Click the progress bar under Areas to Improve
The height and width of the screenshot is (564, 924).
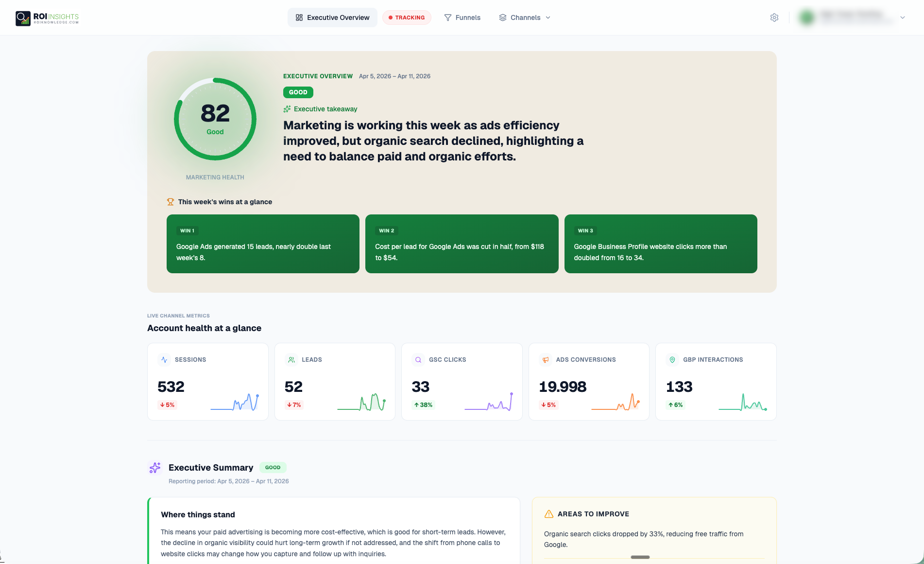coord(640,557)
